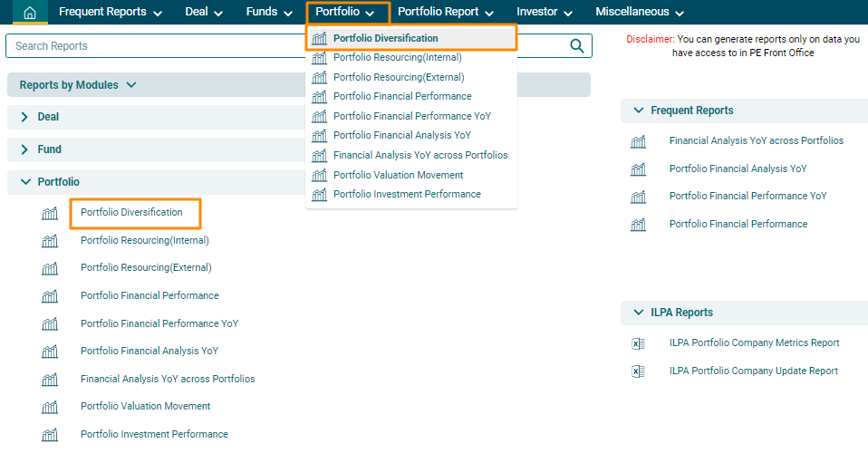Click chart icon beside Portfolio Investment Performance in left list

tap(50, 435)
